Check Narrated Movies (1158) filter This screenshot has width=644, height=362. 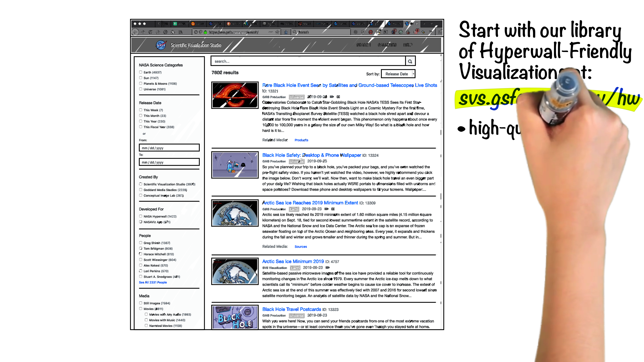pos(146,325)
